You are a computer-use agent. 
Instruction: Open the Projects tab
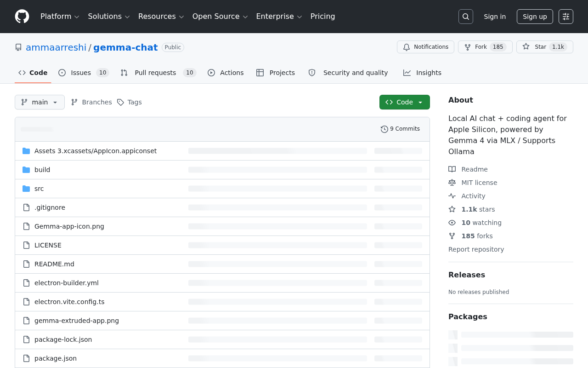click(x=276, y=73)
